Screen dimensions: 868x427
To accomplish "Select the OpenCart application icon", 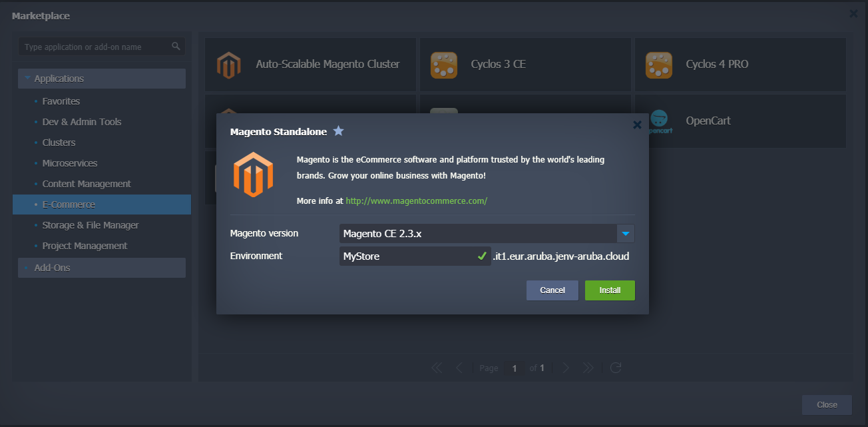I will click(660, 121).
